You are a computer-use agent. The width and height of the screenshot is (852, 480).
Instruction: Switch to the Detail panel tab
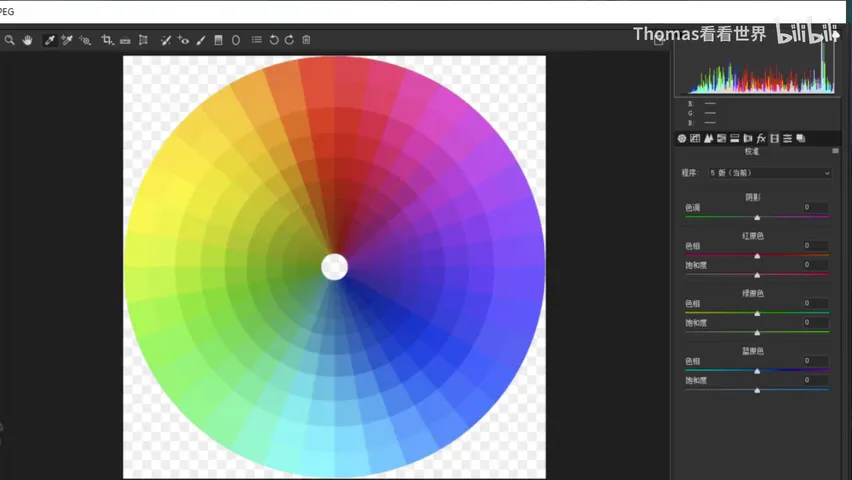pyautogui.click(x=708, y=139)
